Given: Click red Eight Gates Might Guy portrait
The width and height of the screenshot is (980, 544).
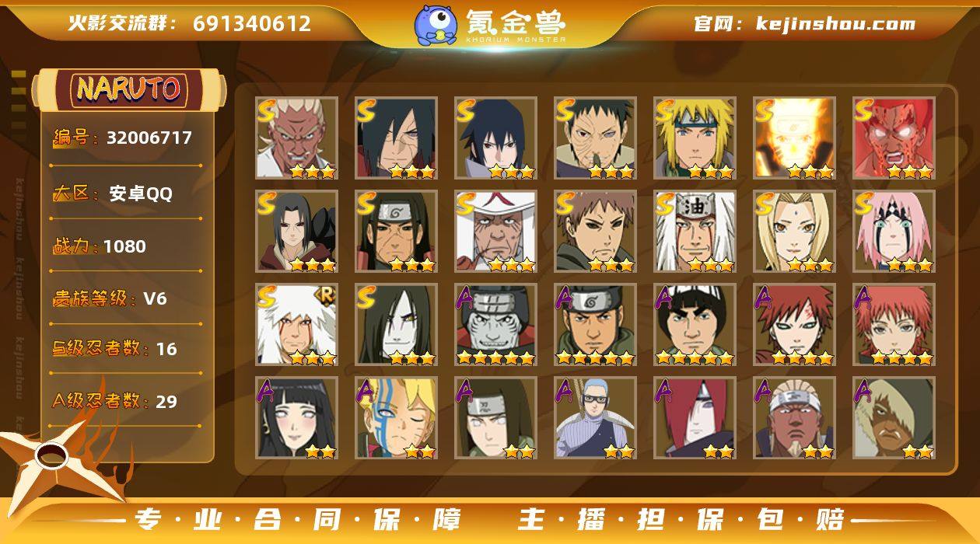Looking at the screenshot, I should pos(894,138).
